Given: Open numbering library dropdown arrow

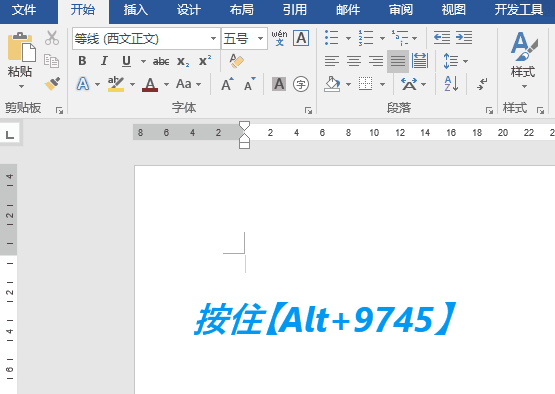Looking at the screenshot, I should tap(382, 38).
